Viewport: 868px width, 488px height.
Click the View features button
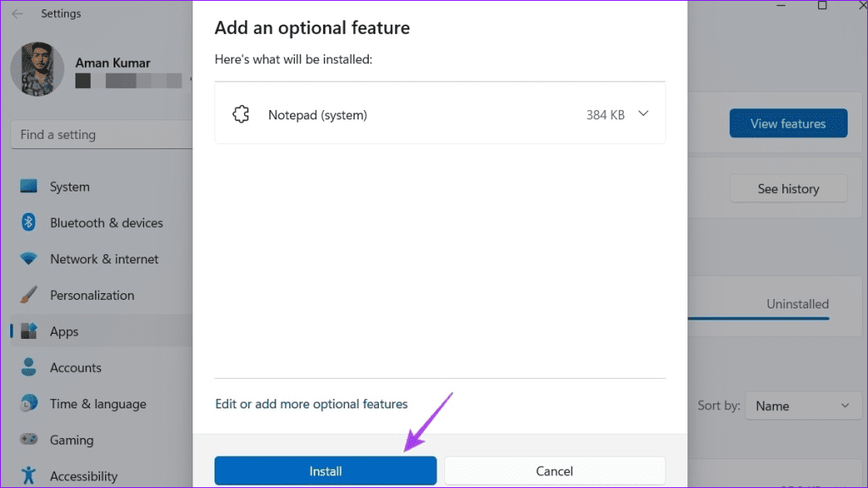click(788, 123)
